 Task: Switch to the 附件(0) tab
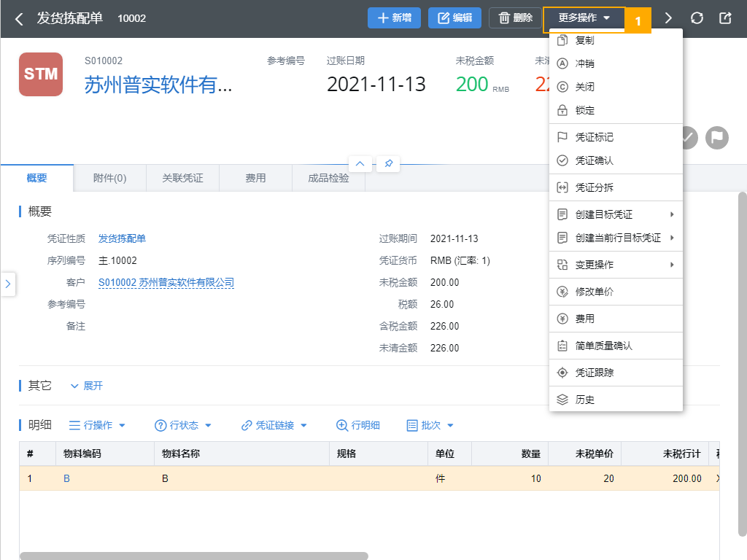[x=110, y=178]
